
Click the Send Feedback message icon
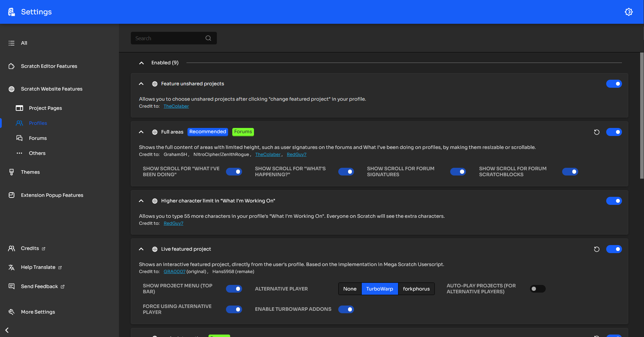tap(12, 286)
